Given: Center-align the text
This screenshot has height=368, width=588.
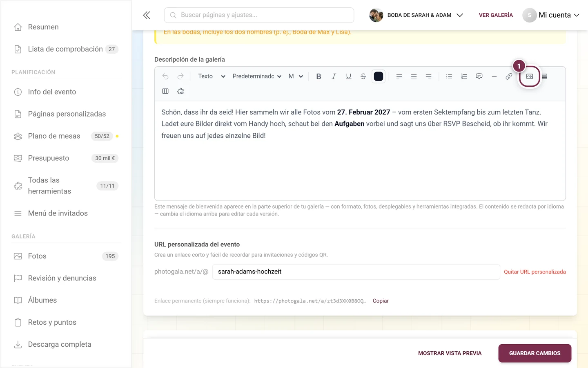Looking at the screenshot, I should point(414,76).
